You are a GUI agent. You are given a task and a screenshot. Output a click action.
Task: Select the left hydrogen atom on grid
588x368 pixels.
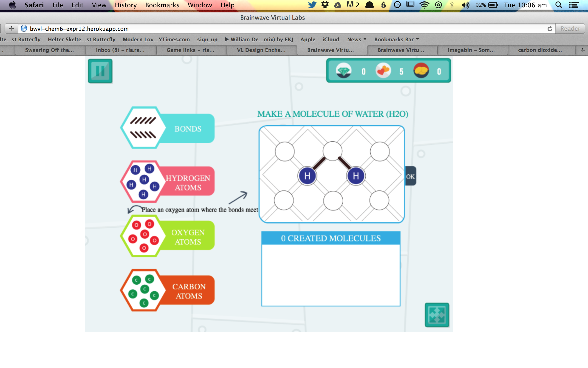307,176
